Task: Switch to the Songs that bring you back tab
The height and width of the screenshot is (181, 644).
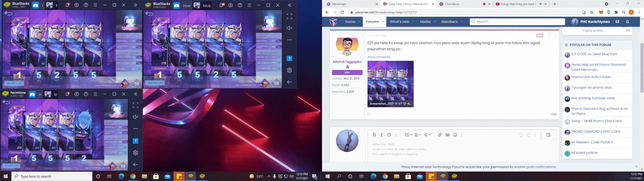Action: 518,4
